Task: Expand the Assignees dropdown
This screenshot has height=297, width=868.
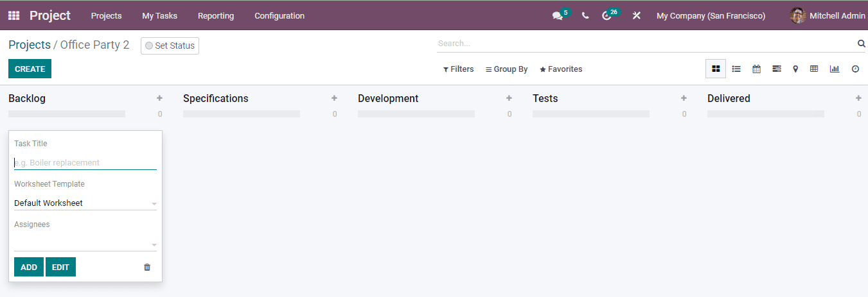Action: [154, 244]
